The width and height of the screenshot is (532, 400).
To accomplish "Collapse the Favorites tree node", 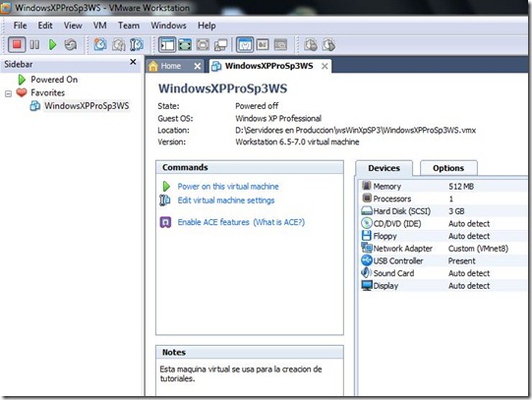I will click(8, 93).
